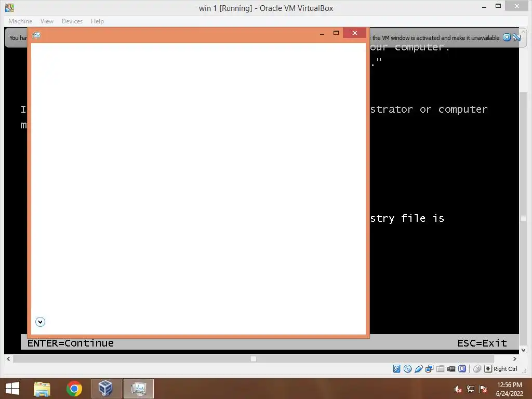Close the orange-framed window
Viewport: 532px width, 399px height.
coord(354,33)
